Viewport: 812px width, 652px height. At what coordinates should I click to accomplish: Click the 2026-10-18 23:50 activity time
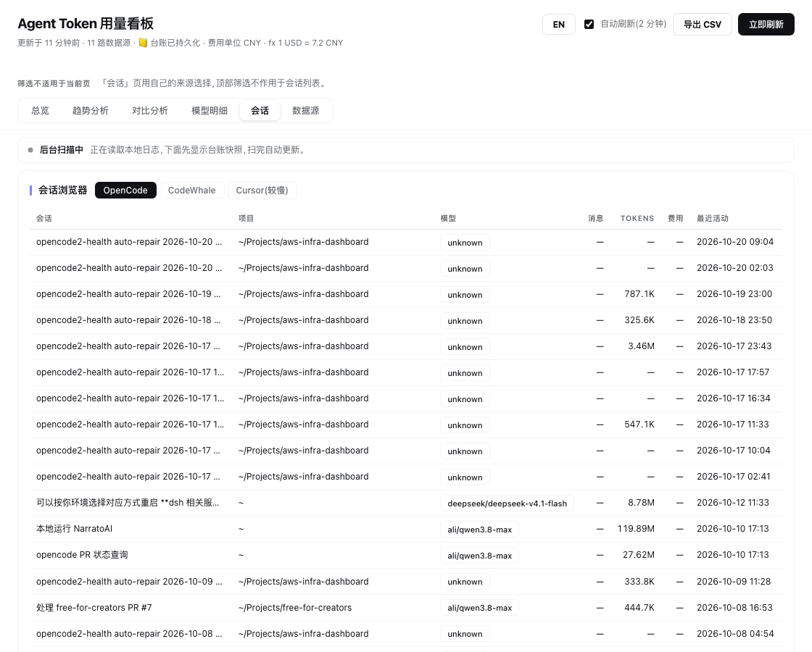click(734, 319)
